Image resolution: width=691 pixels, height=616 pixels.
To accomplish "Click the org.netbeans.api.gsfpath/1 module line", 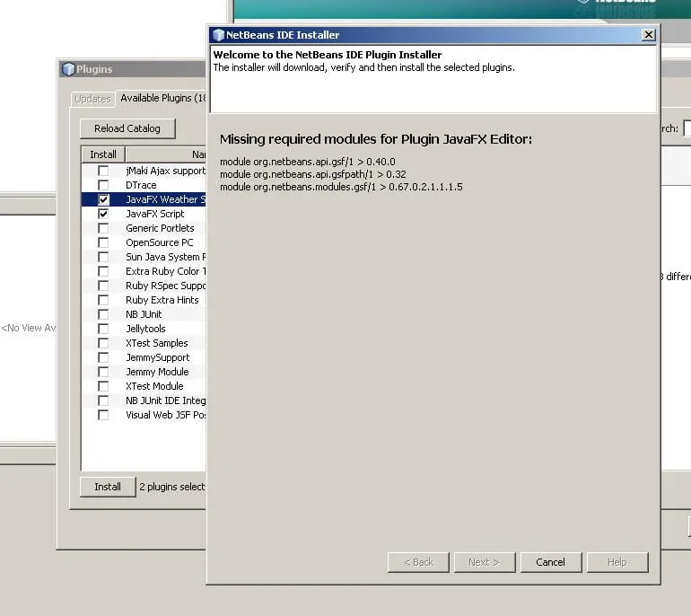I will coord(313,174).
